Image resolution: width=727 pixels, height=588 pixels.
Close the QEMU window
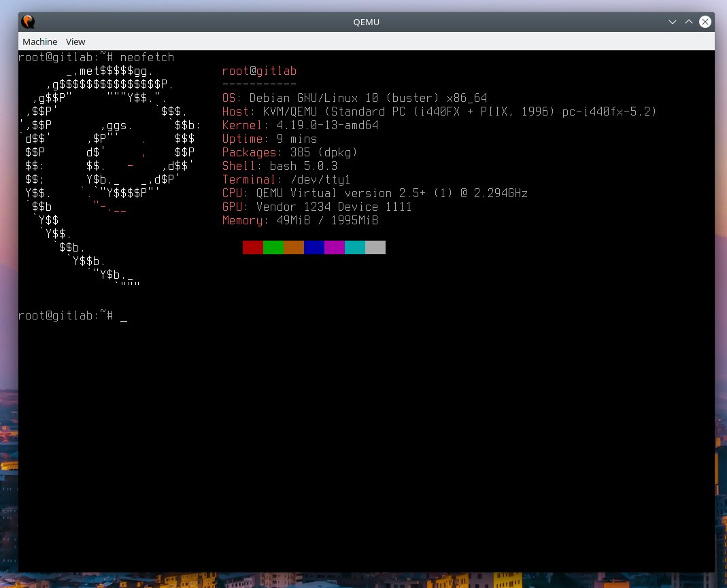pyautogui.click(x=705, y=22)
